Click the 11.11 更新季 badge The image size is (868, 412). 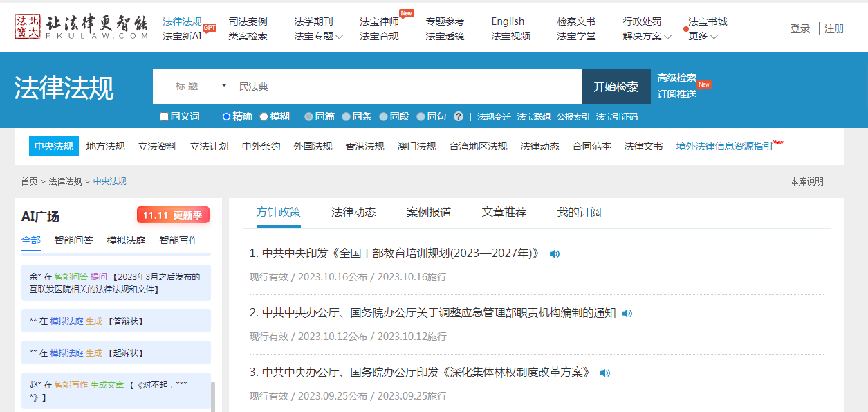tap(174, 215)
